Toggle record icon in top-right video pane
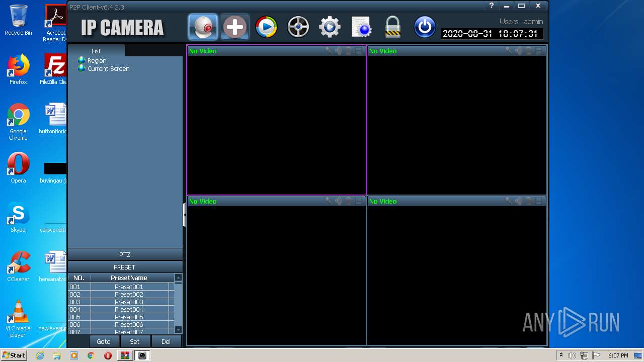The image size is (644, 362). 528,51
